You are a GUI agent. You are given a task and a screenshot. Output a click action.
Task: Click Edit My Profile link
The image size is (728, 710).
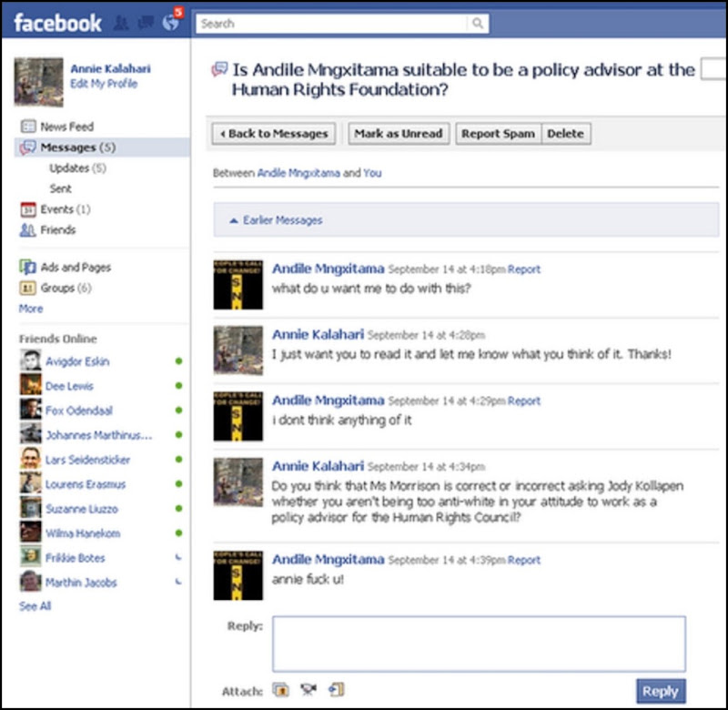tap(104, 84)
